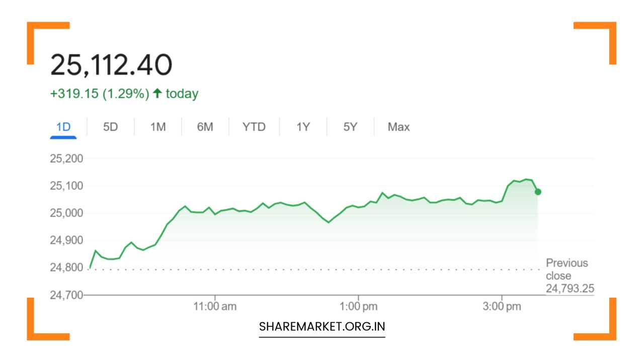Click the price 25,112.40 heading

click(x=112, y=64)
